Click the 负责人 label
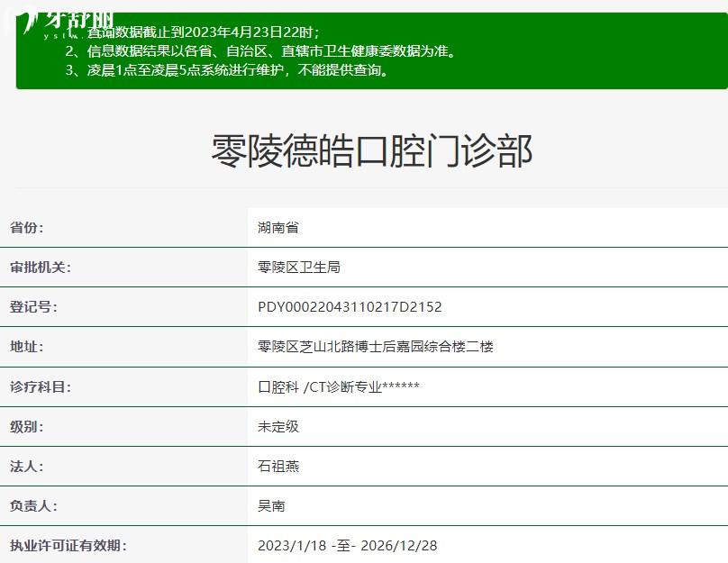 click(33, 506)
